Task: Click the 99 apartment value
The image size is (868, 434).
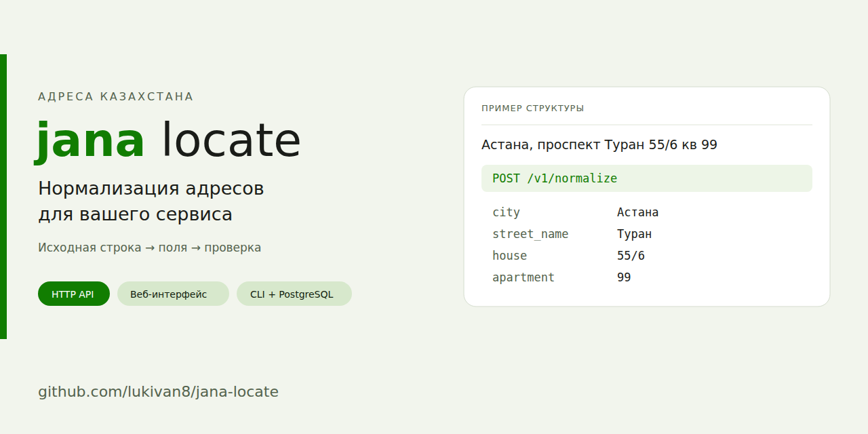Action: (x=624, y=277)
